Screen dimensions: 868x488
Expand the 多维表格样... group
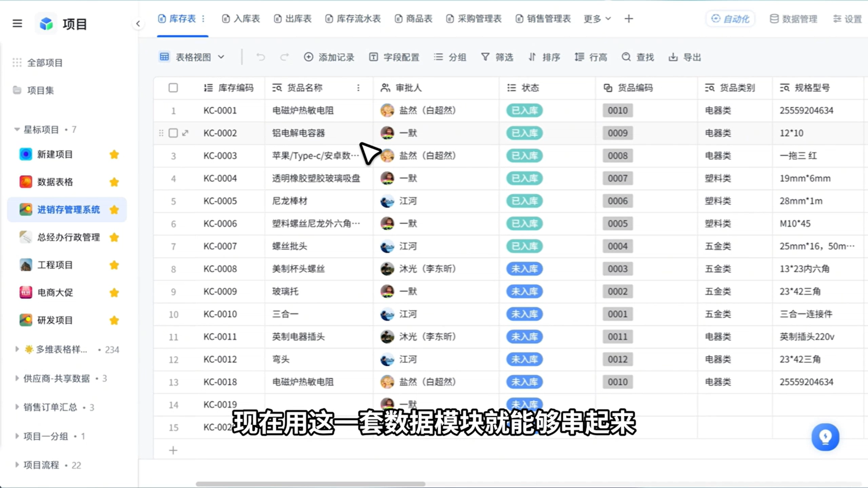point(17,349)
